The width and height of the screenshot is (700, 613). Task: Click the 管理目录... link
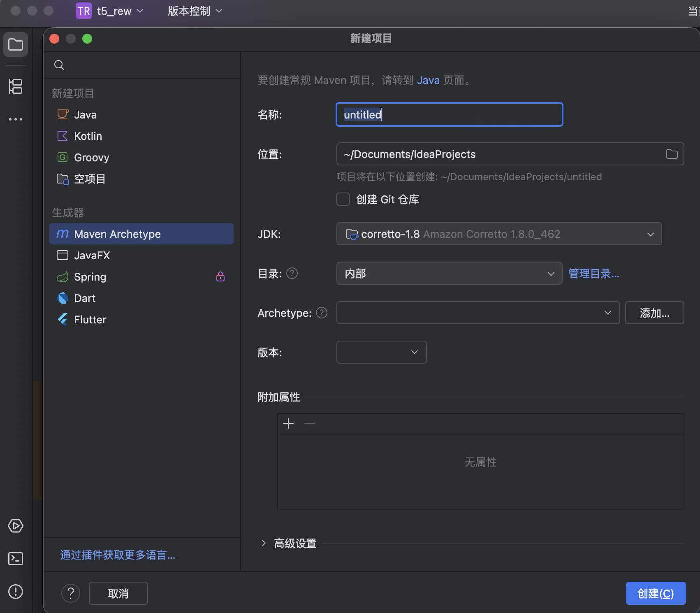593,274
